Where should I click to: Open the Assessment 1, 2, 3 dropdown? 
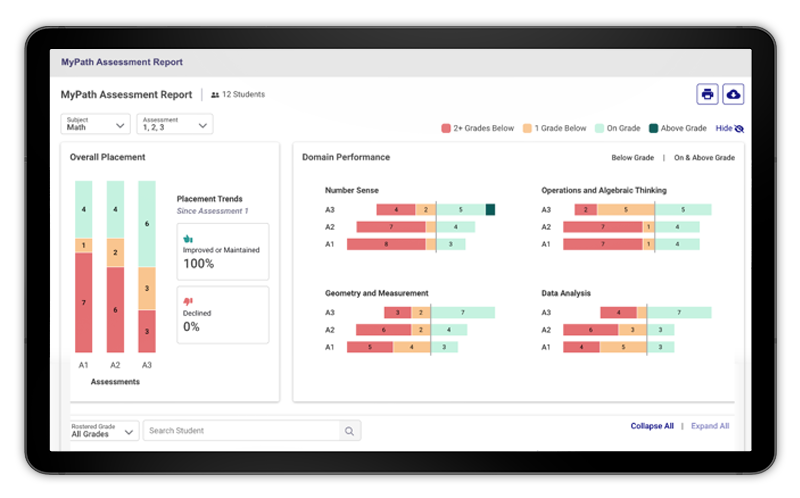coord(174,124)
